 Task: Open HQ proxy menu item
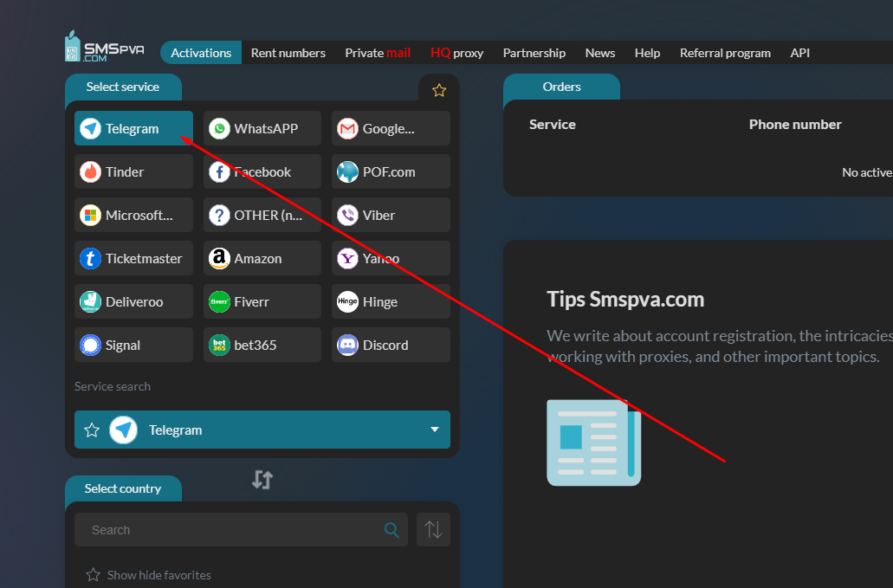click(x=456, y=53)
